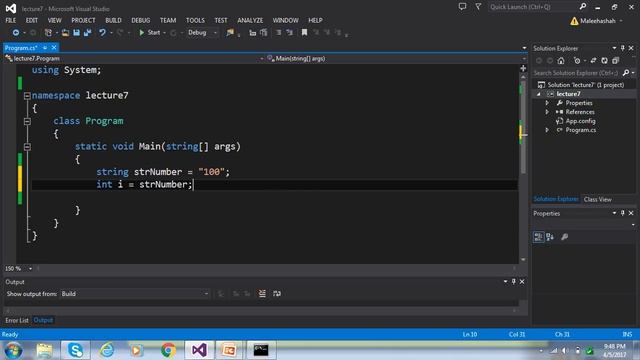Image resolution: width=640 pixels, height=360 pixels.
Task: Open the TOOLS menu
Action: pyautogui.click(x=195, y=20)
